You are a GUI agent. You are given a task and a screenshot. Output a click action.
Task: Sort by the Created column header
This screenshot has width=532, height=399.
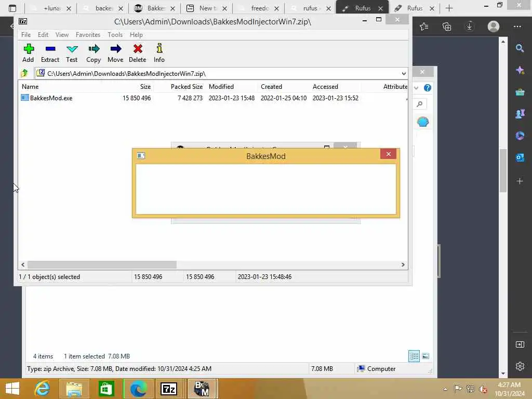pos(271,87)
